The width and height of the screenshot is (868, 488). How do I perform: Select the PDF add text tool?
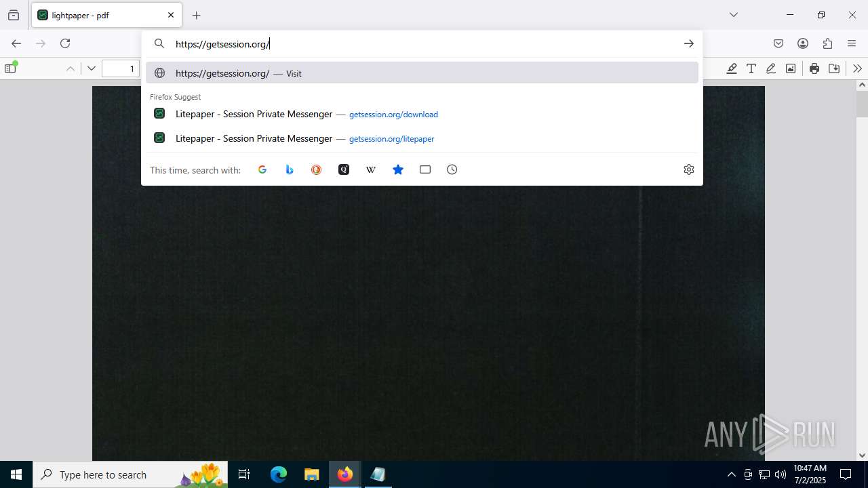click(751, 68)
